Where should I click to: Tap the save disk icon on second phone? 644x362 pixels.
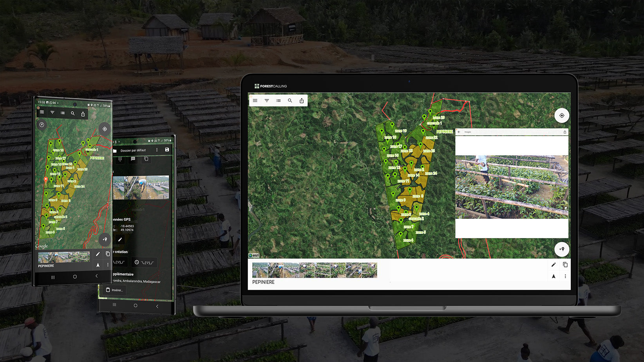(167, 149)
